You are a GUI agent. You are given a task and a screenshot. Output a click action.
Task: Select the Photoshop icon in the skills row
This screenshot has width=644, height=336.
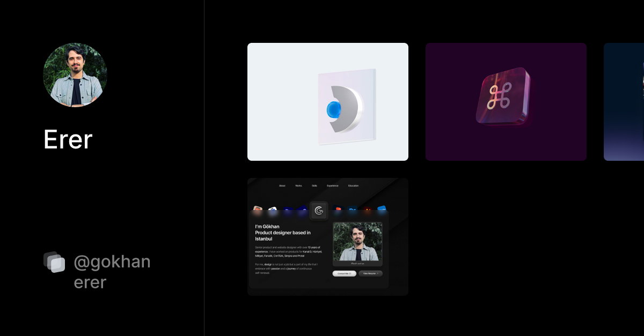pos(353,210)
